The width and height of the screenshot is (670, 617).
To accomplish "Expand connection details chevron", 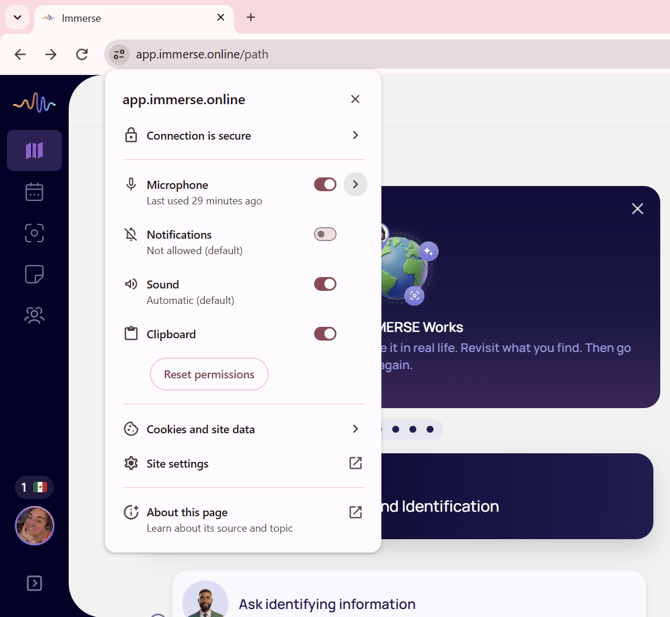I will [355, 135].
